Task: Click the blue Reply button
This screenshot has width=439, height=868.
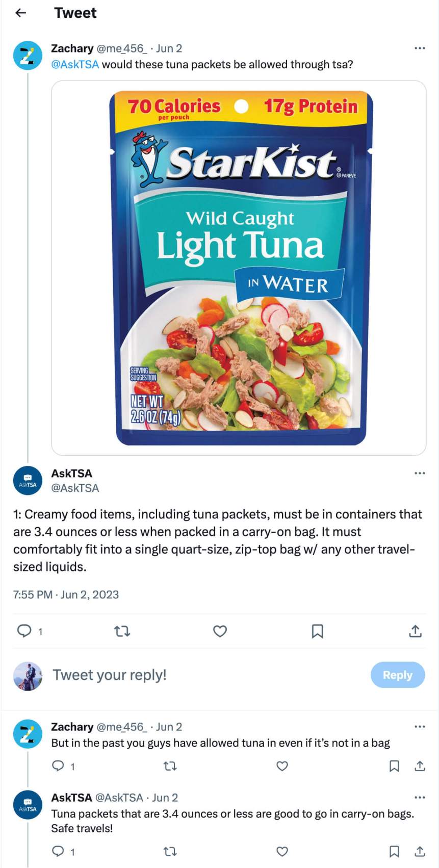Action: click(398, 675)
